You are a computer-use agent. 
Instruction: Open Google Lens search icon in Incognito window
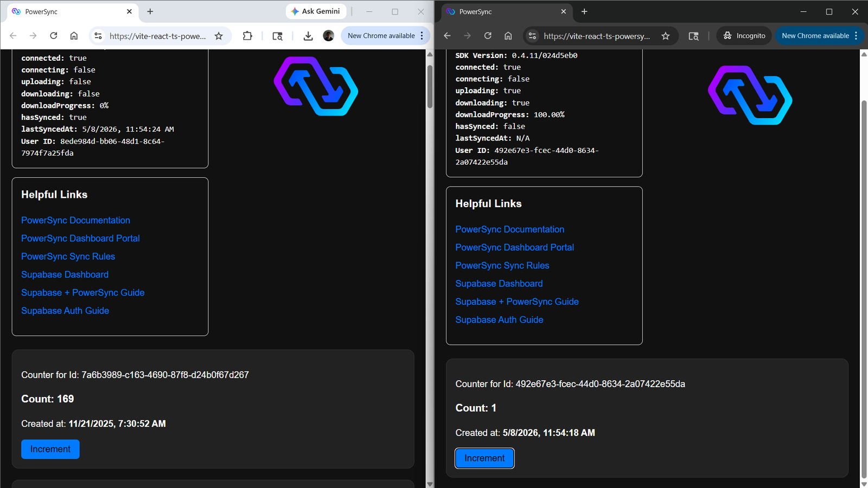click(693, 36)
